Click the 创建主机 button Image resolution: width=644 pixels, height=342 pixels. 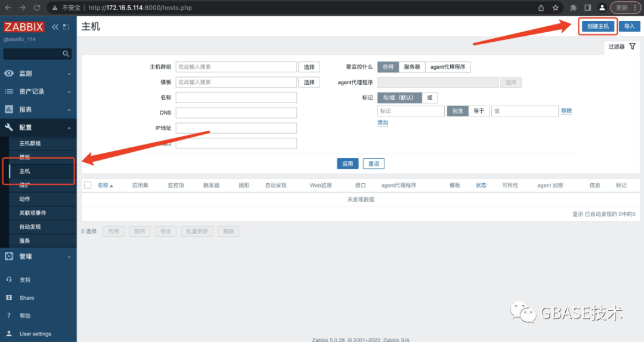click(x=598, y=26)
